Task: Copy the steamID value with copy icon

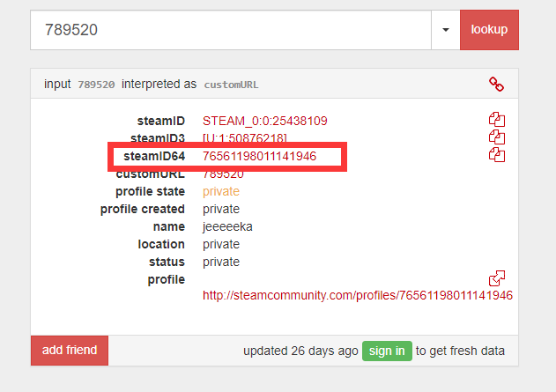Action: [497, 120]
